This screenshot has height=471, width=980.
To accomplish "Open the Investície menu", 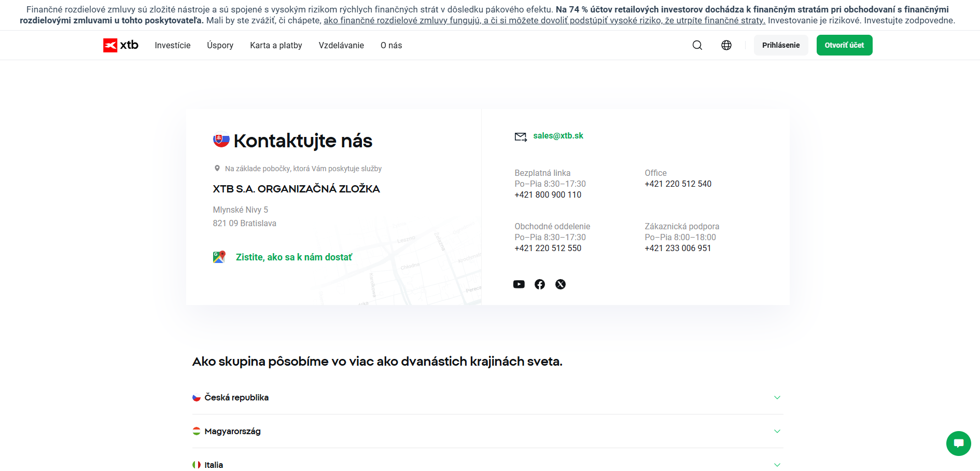I will pyautogui.click(x=173, y=45).
